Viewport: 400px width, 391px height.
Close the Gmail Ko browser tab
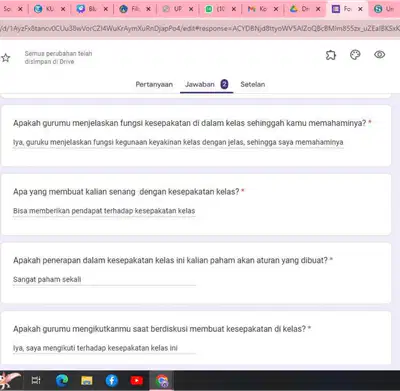[276, 9]
